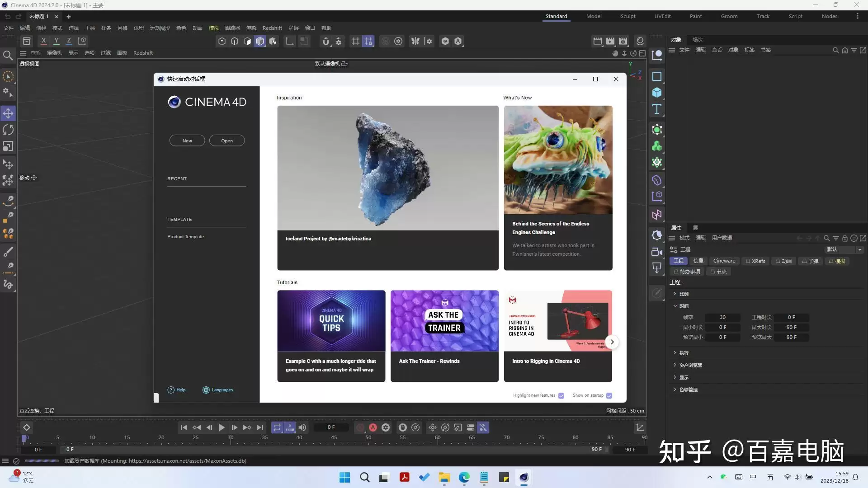
Task: Click the Text spline T icon
Action: [657, 109]
